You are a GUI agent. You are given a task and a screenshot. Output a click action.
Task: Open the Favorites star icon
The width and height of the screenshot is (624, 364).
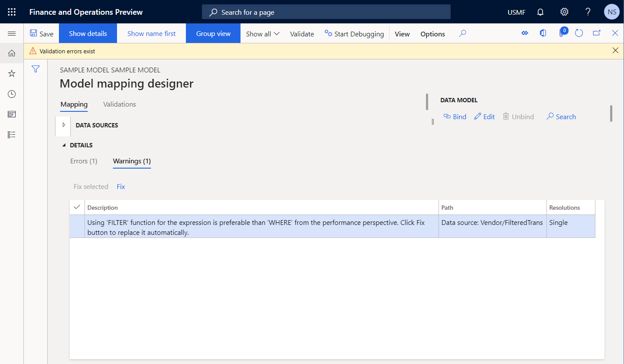click(12, 73)
